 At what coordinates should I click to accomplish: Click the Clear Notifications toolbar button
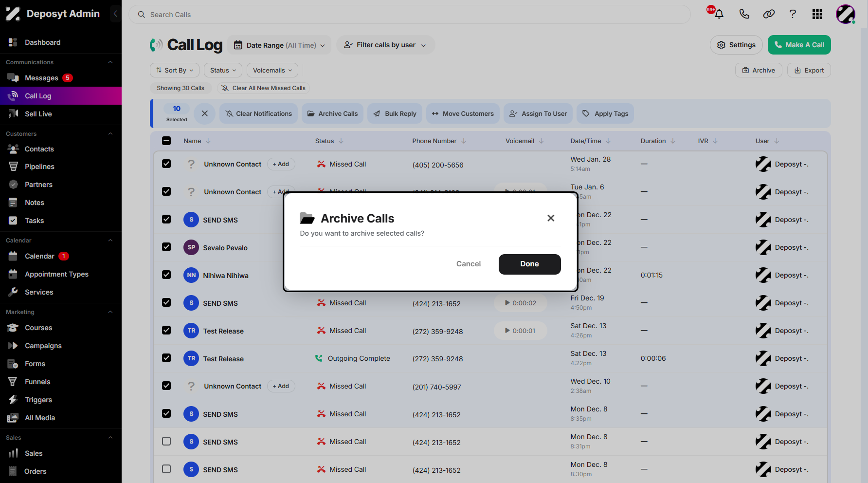point(259,113)
